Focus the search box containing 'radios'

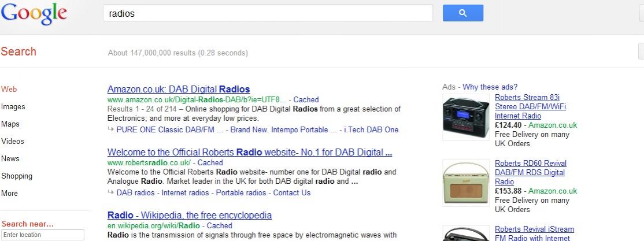pos(268,13)
